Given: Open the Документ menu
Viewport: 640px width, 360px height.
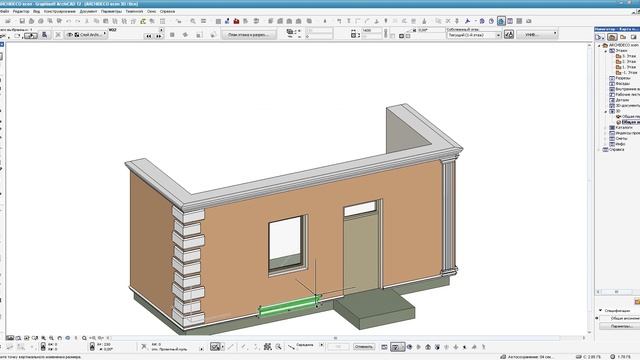Looking at the screenshot, I should (88, 11).
